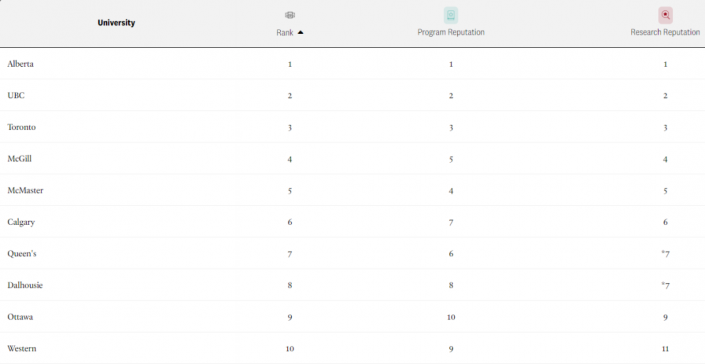Click the Rank column icon
The image size is (705, 364).
pyautogui.click(x=290, y=15)
